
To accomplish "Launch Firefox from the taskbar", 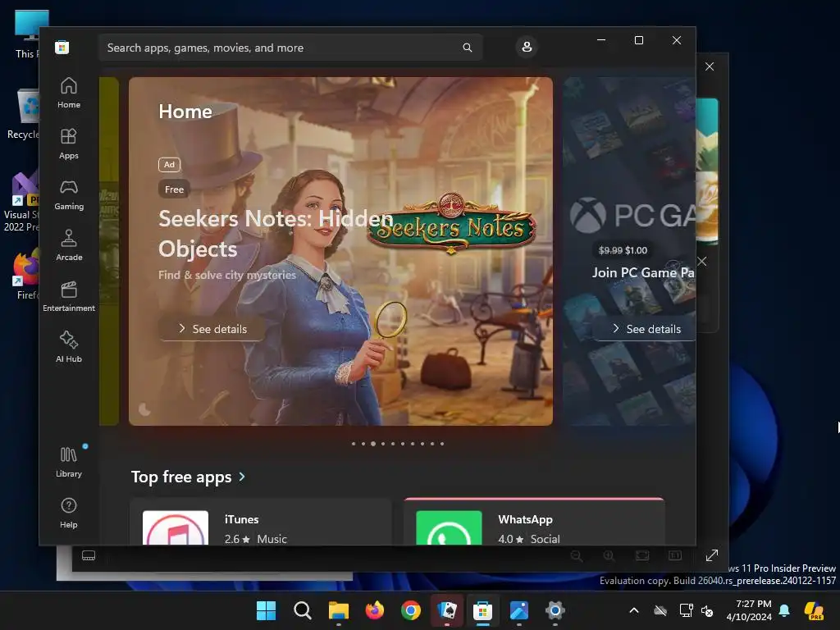I will click(374, 610).
